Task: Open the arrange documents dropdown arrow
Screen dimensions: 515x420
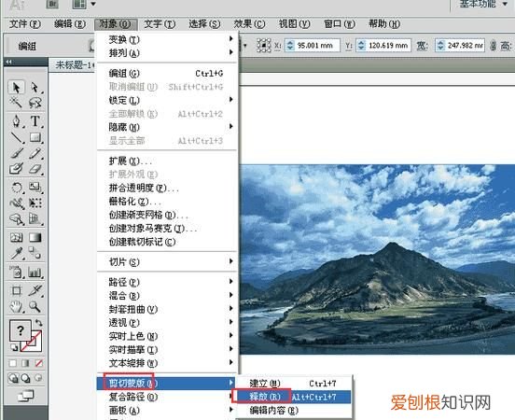Action: [x=93, y=4]
